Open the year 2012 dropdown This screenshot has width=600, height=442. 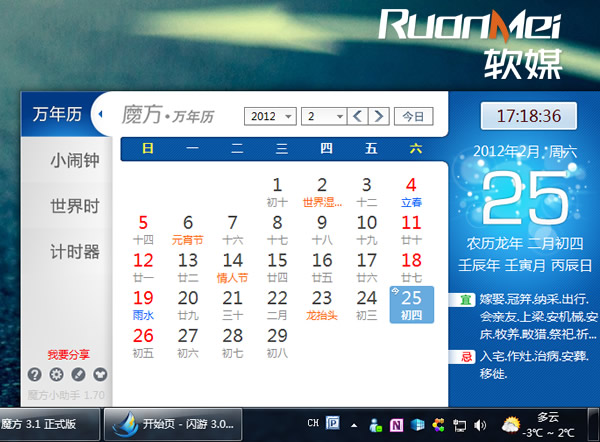point(270,116)
